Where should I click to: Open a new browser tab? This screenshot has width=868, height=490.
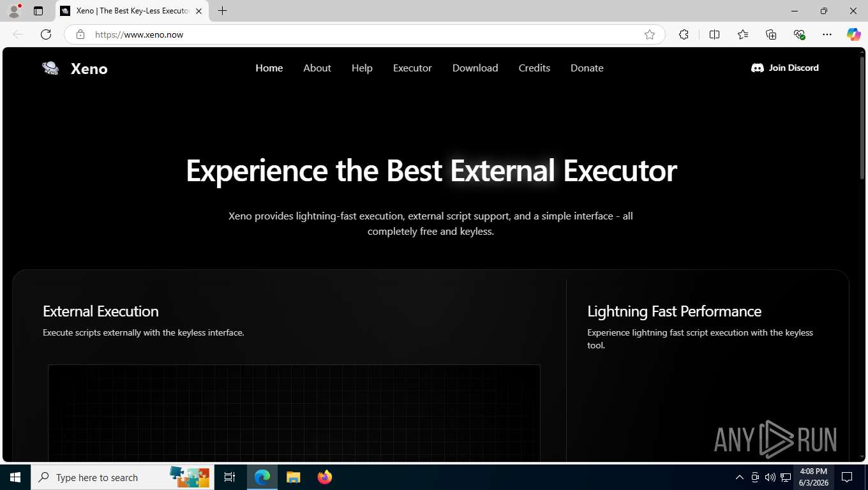click(x=222, y=11)
